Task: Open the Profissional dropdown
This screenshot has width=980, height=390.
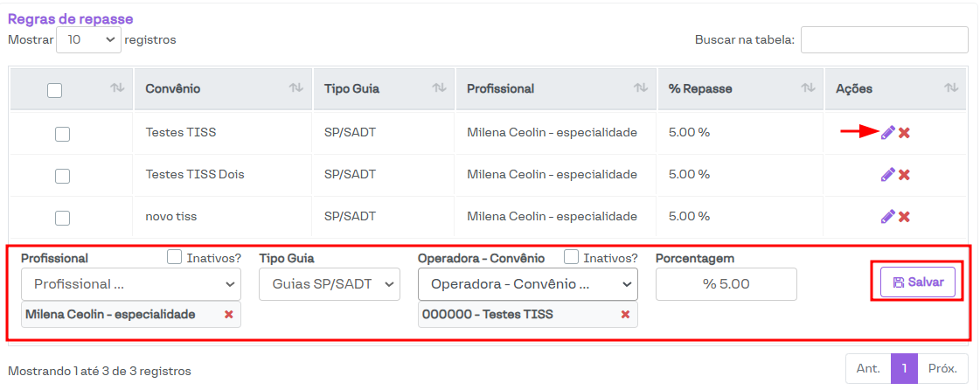Action: click(x=131, y=284)
